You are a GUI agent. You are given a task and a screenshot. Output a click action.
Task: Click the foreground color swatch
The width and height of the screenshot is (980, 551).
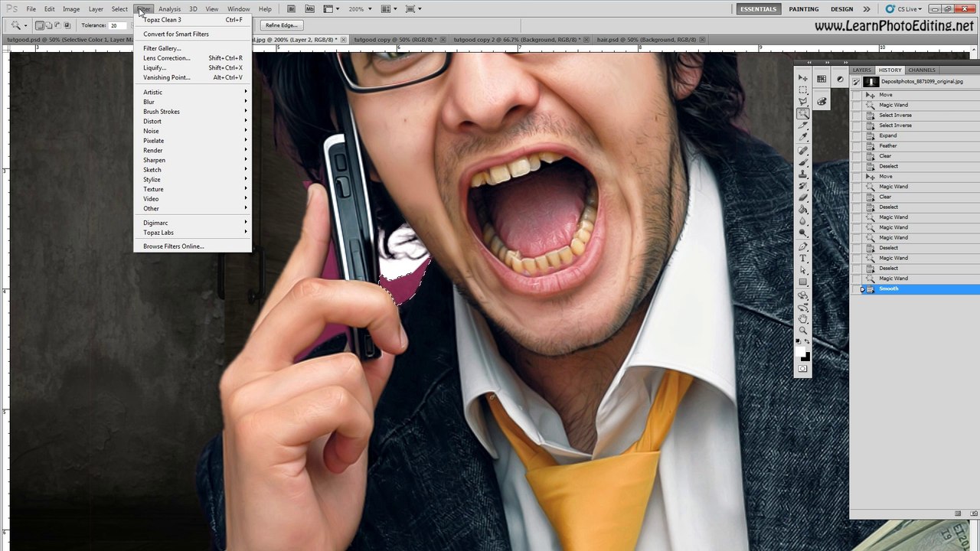pyautogui.click(x=801, y=352)
